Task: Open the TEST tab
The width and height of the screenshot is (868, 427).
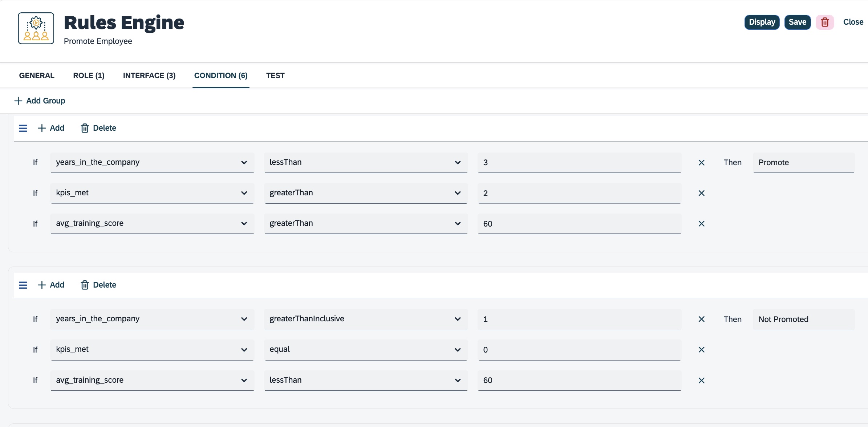Action: (x=275, y=76)
